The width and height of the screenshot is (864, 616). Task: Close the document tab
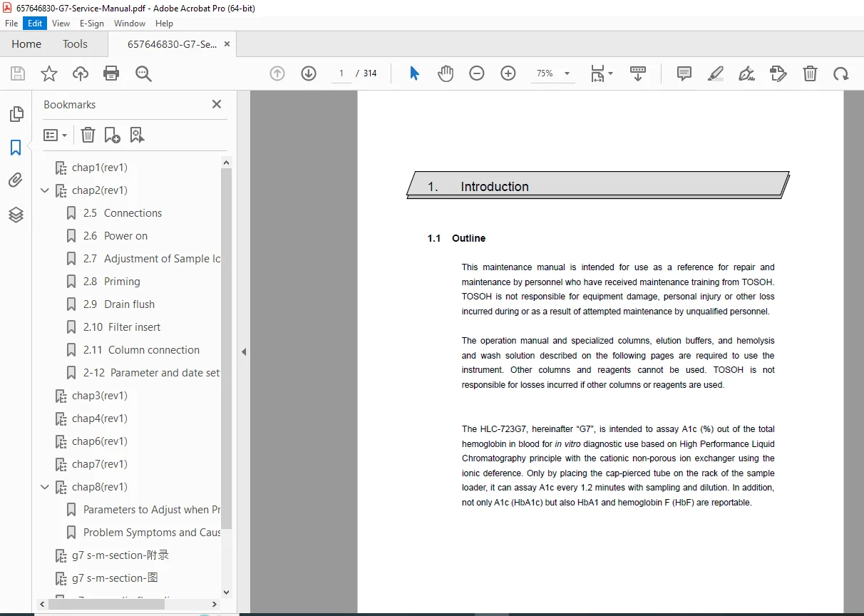click(x=227, y=44)
